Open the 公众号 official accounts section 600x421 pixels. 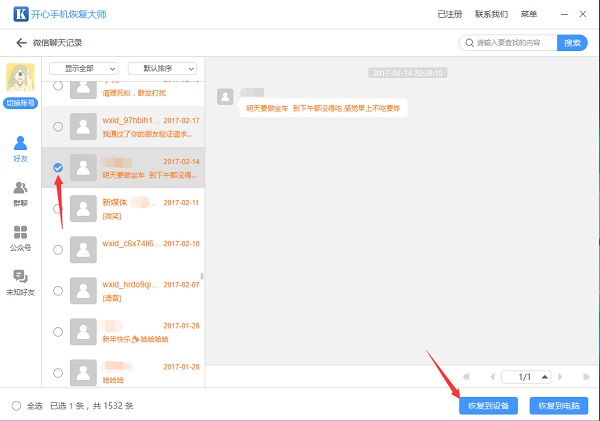pyautogui.click(x=20, y=238)
